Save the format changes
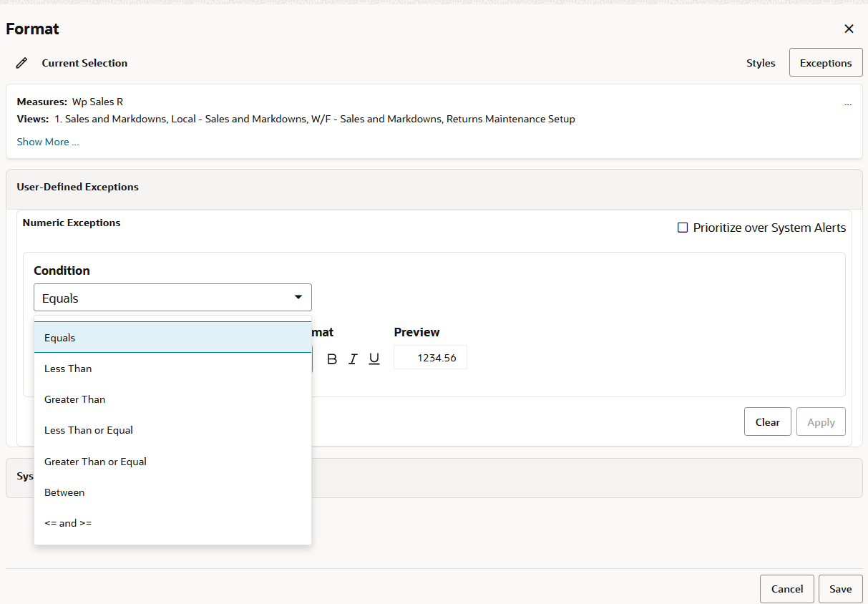Image resolution: width=868 pixels, height=604 pixels. pyautogui.click(x=840, y=588)
